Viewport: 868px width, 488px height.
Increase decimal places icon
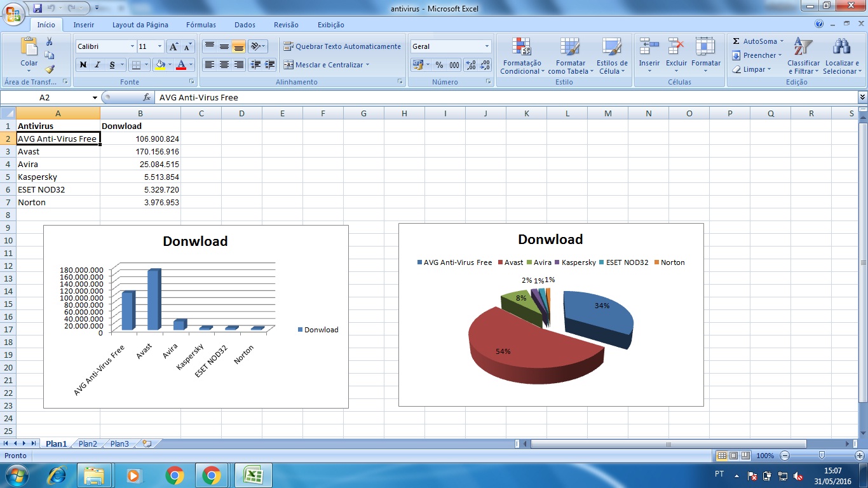(x=471, y=65)
